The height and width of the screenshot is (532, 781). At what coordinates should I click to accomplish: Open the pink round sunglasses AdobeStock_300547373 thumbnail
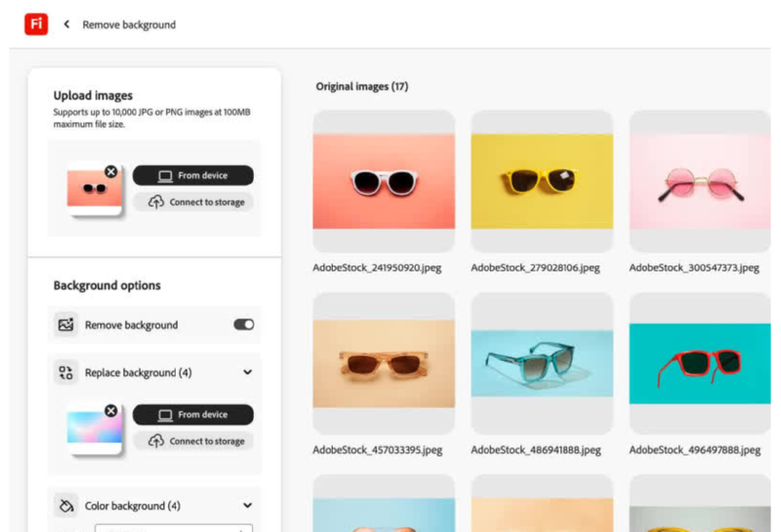click(x=699, y=182)
